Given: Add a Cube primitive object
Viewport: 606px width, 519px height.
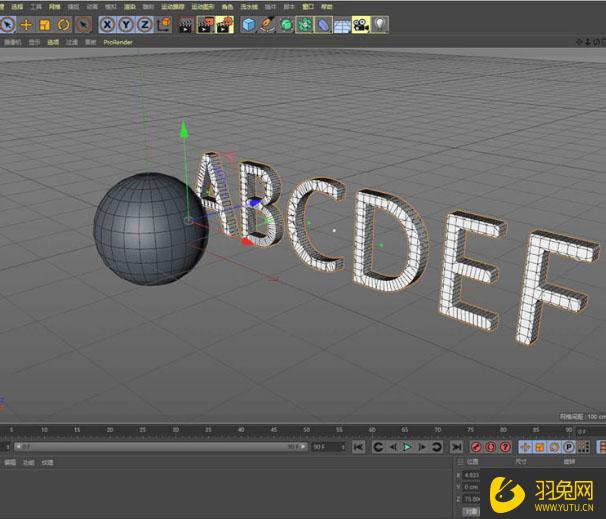Looking at the screenshot, I should (249, 25).
